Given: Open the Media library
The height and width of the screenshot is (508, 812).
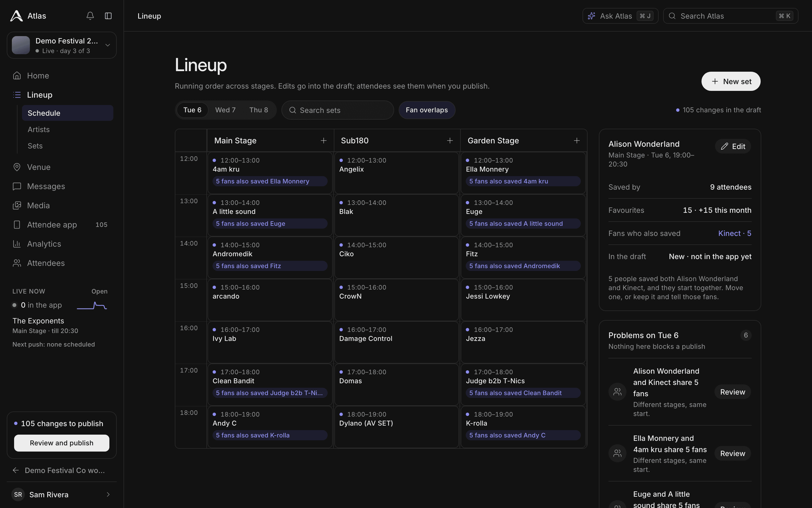Looking at the screenshot, I should coord(62,205).
